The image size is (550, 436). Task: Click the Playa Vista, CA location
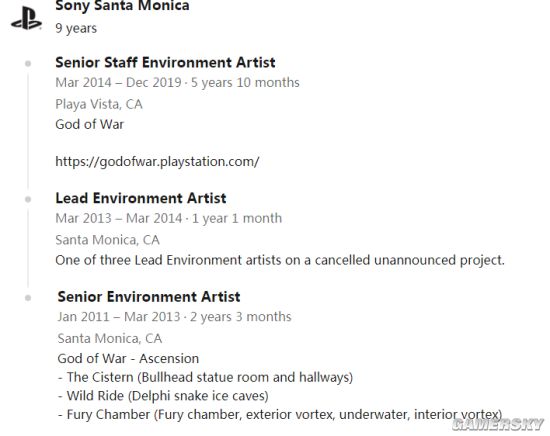[99, 104]
